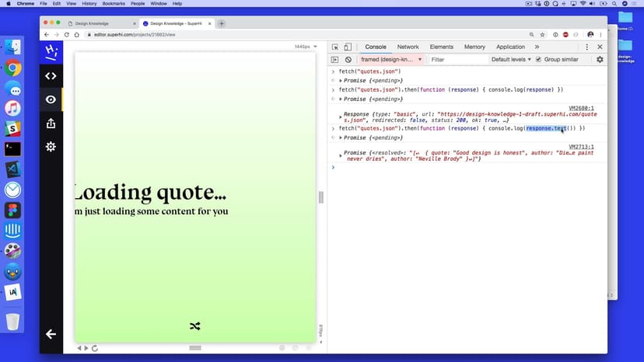Switch to the Network tab
The image size is (644, 362).
pyautogui.click(x=408, y=47)
